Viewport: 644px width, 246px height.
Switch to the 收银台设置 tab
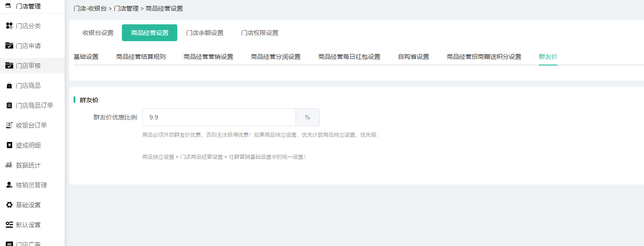pos(98,33)
